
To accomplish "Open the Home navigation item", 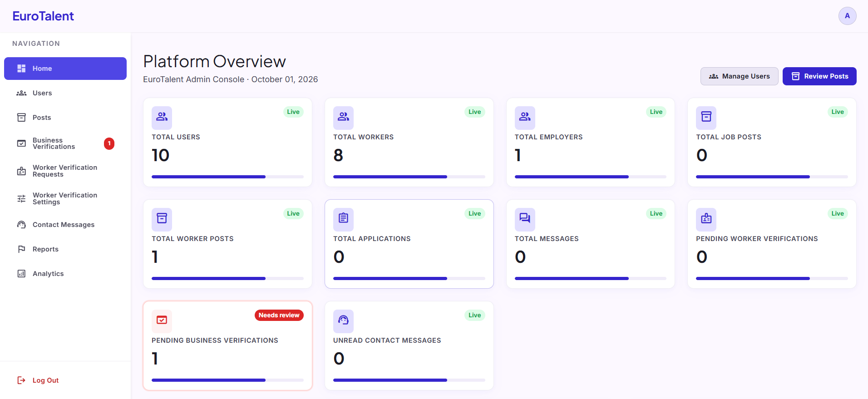I will click(65, 69).
